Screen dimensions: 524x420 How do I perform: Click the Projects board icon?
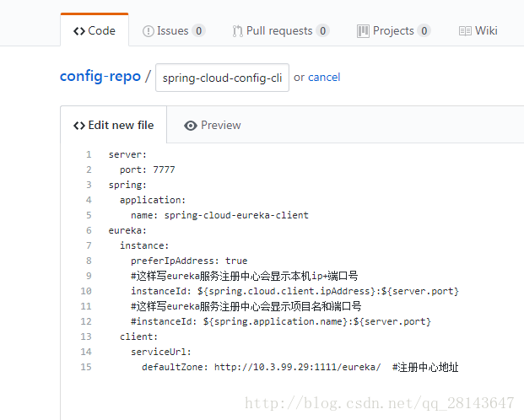coord(363,31)
